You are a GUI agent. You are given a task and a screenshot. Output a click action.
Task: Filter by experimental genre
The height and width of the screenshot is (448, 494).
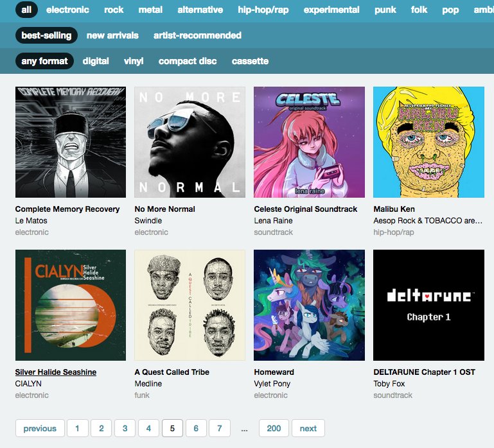331,10
